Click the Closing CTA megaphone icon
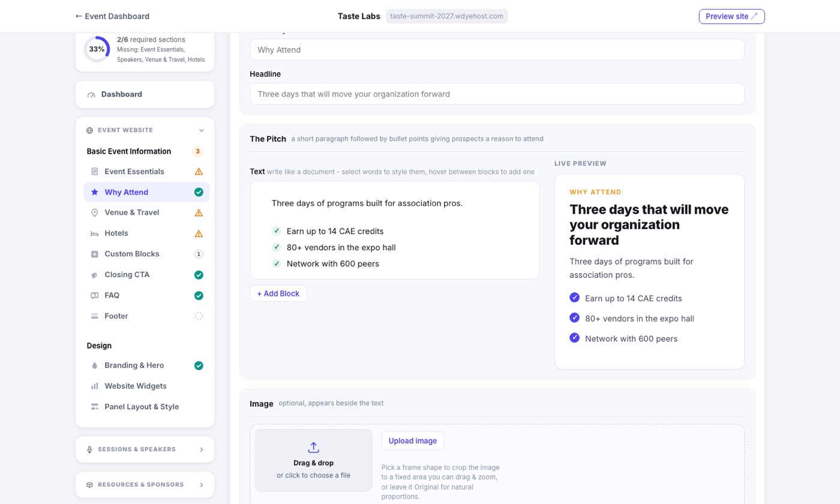This screenshot has width=840, height=504. tap(94, 275)
